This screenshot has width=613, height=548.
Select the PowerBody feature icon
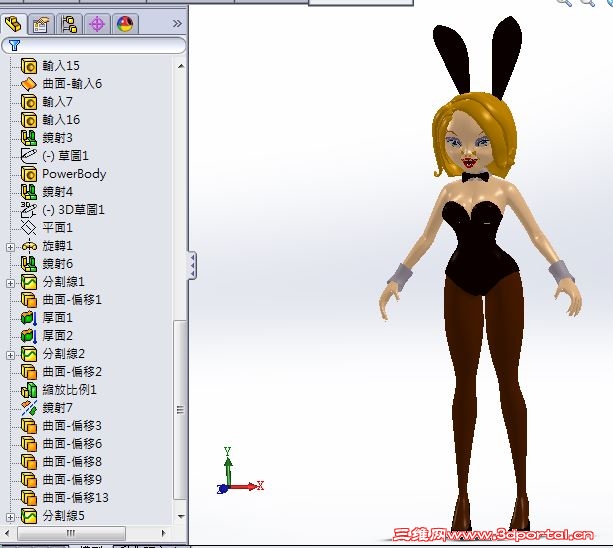[x=29, y=174]
